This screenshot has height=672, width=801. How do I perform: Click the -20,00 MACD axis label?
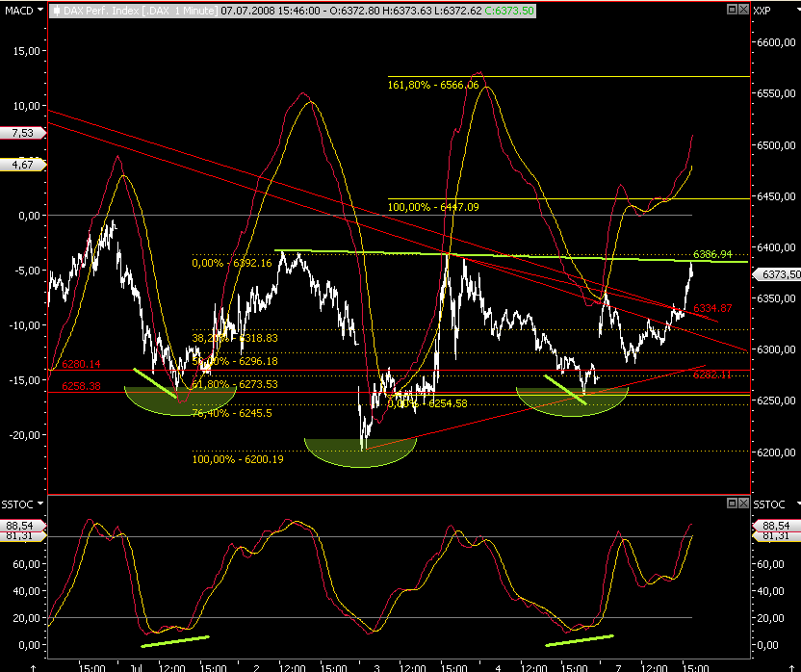pos(24,435)
